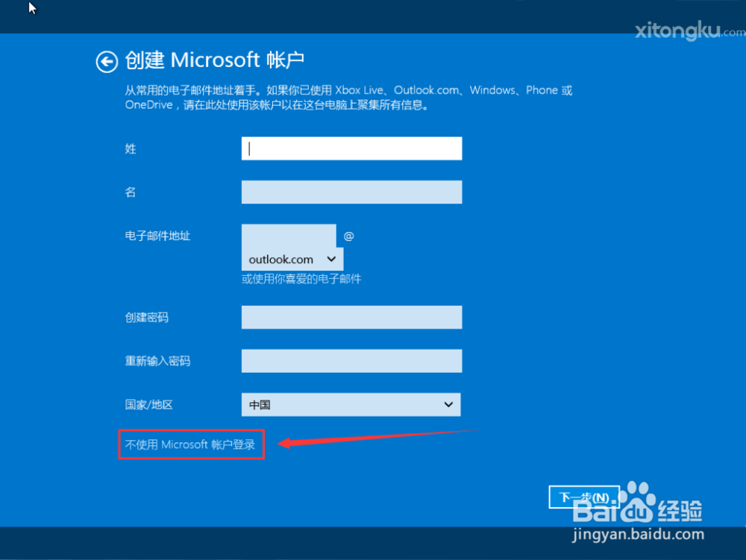Click the 姓 (surname) input field
This screenshot has height=560, width=746.
(x=351, y=148)
